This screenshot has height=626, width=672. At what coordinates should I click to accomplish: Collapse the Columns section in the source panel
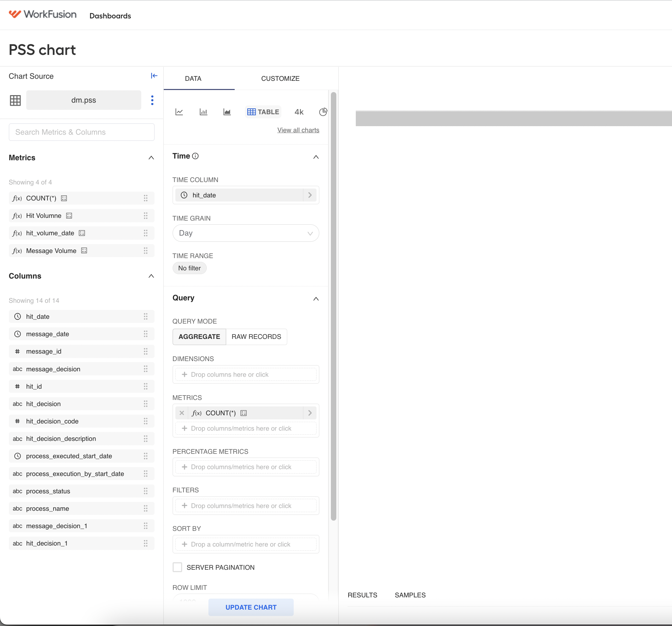[151, 276]
